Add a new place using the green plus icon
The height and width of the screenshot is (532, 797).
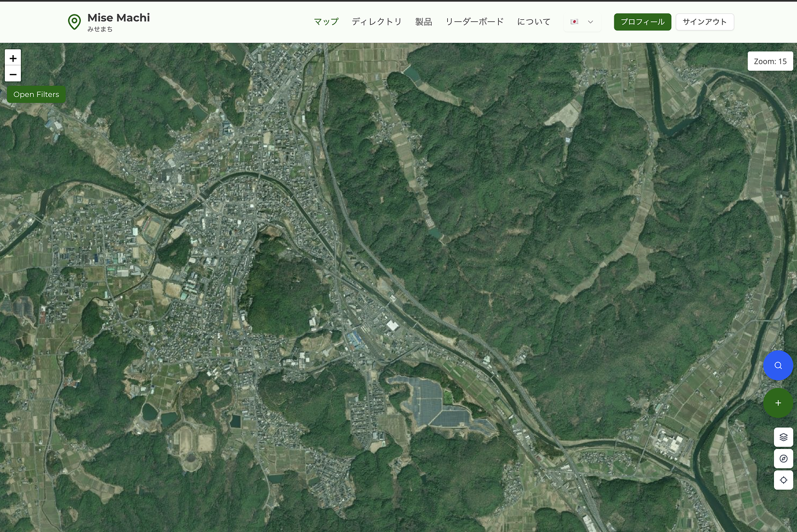pos(778,403)
